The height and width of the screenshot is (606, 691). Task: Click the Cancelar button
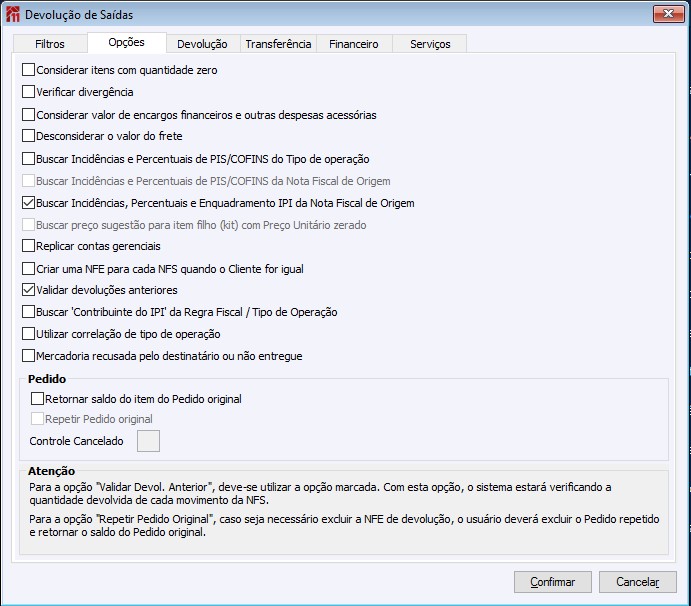(638, 582)
